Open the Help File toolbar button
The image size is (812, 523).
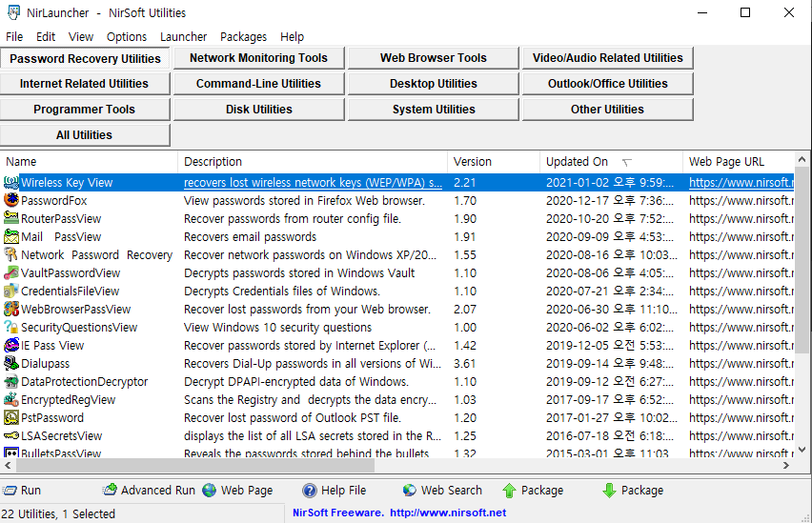[335, 490]
